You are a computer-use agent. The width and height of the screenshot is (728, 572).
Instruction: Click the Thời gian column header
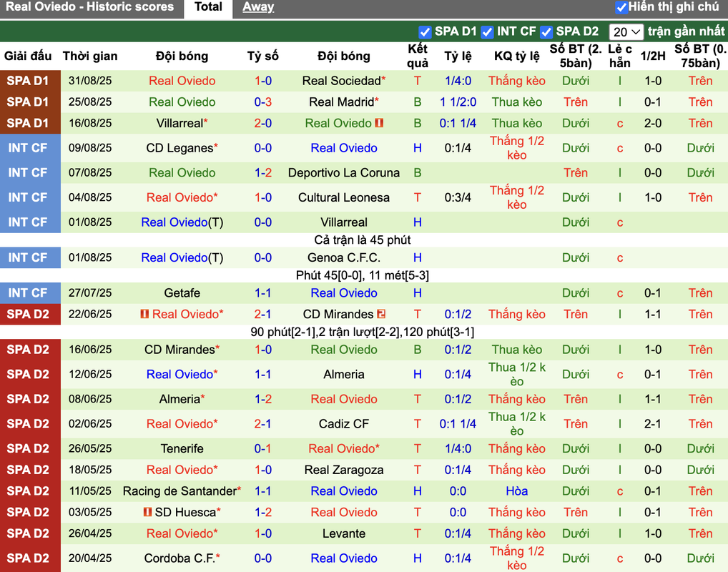point(90,56)
